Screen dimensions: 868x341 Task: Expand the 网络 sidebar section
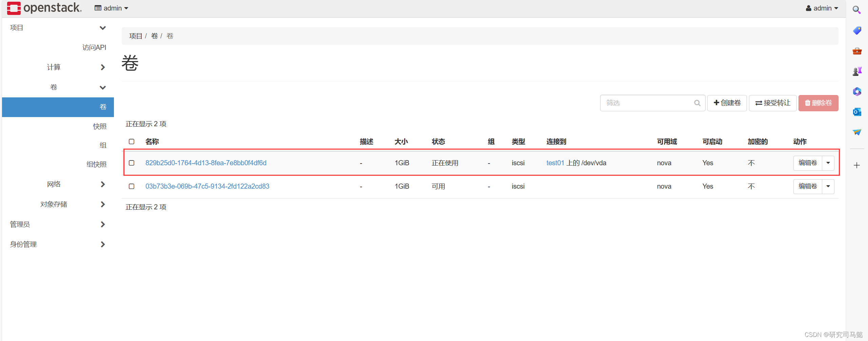point(58,184)
